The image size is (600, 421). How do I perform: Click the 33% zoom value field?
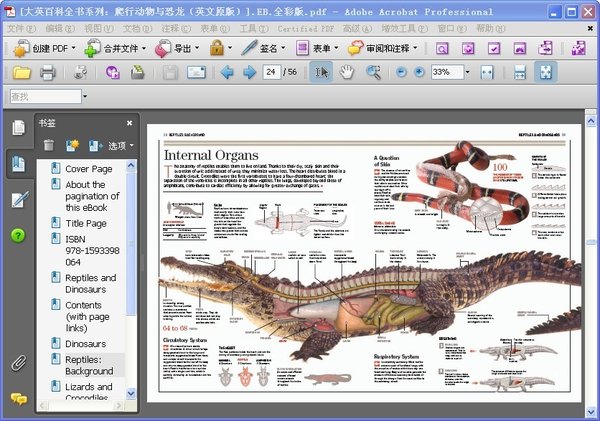click(448, 72)
